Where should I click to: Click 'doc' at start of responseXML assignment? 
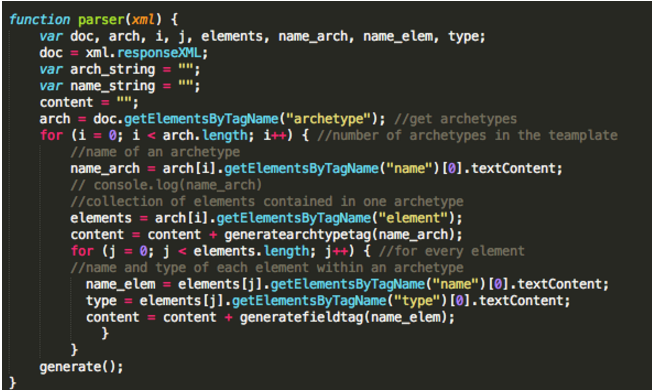(x=51, y=53)
